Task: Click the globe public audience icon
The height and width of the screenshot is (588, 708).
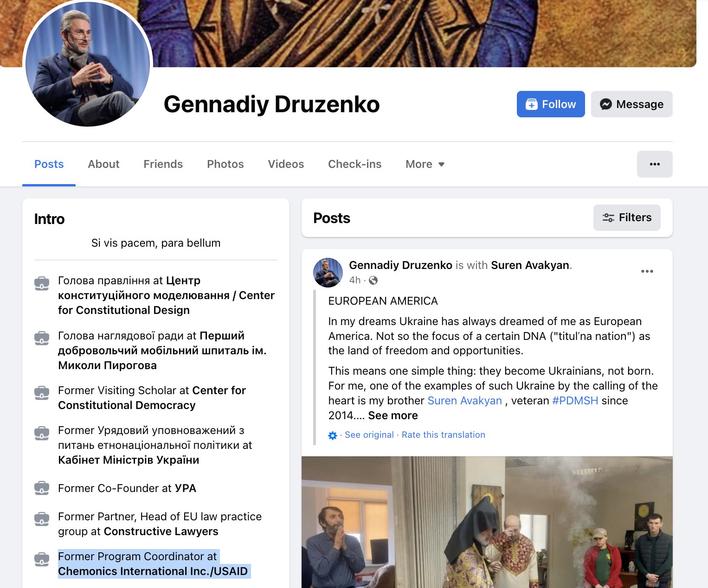Action: click(x=373, y=280)
